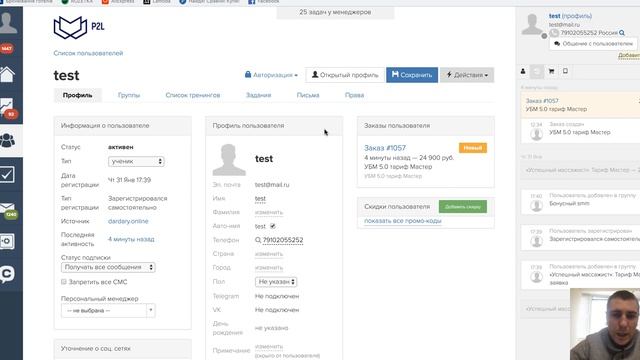Open the Пол dropdown Не указан
Screen dimensions: 640x360
(276, 282)
